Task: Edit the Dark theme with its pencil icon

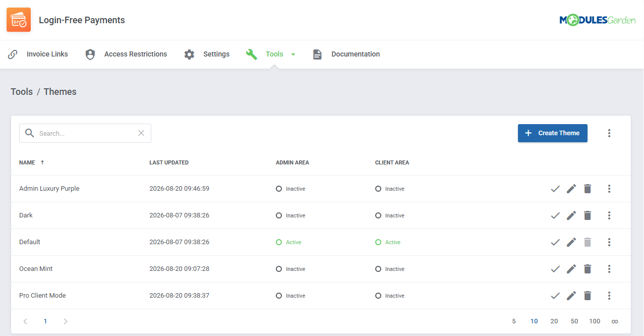Action: click(571, 215)
